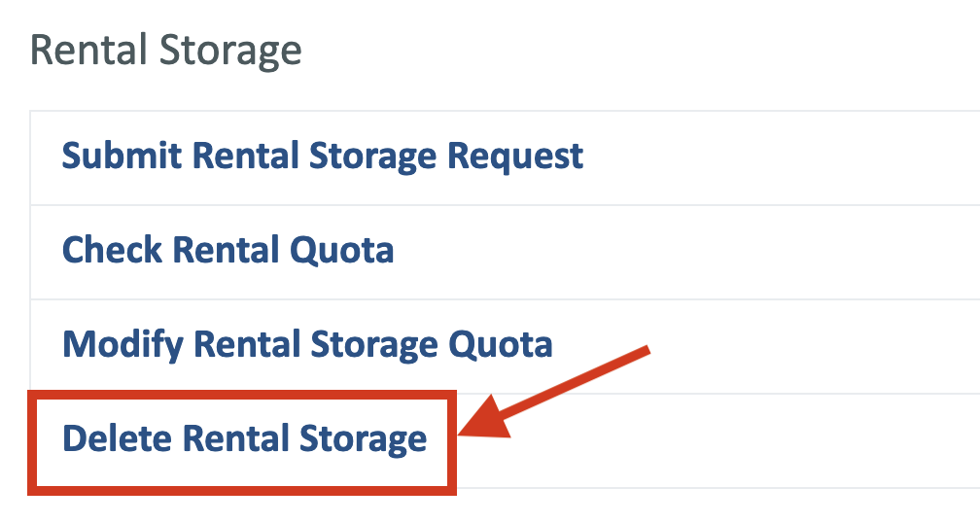Click the red arrow annotation graphic
The height and width of the screenshot is (523, 980).
[x=554, y=393]
